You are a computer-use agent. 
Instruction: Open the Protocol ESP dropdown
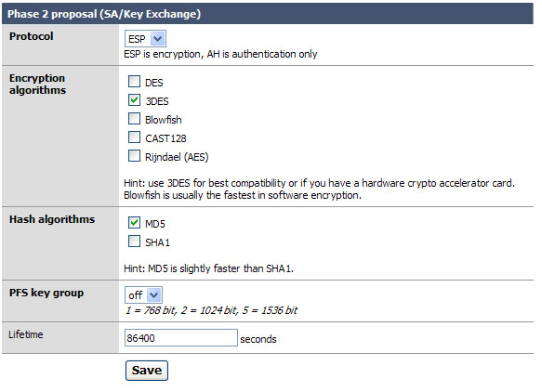tap(145, 39)
